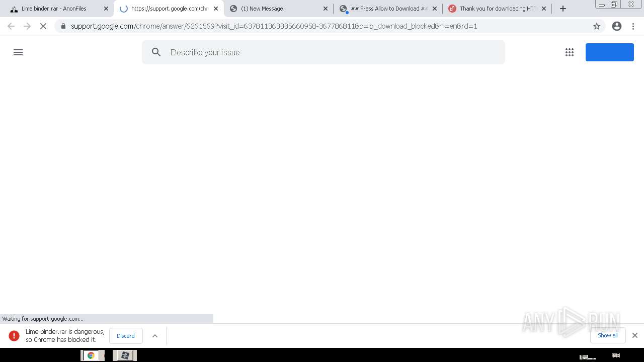Click the search magnifier icon
Image resolution: width=644 pixels, height=362 pixels.
coord(156,52)
